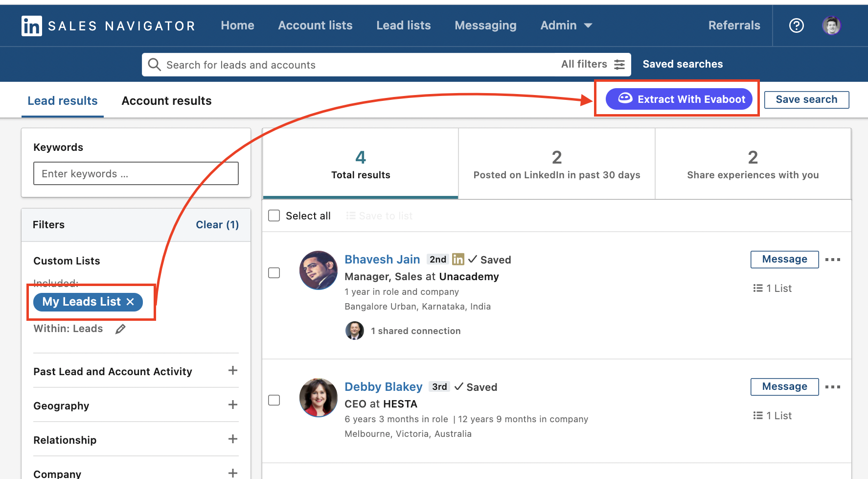The image size is (868, 479).
Task: Click the Unacademy company name
Action: 469,277
